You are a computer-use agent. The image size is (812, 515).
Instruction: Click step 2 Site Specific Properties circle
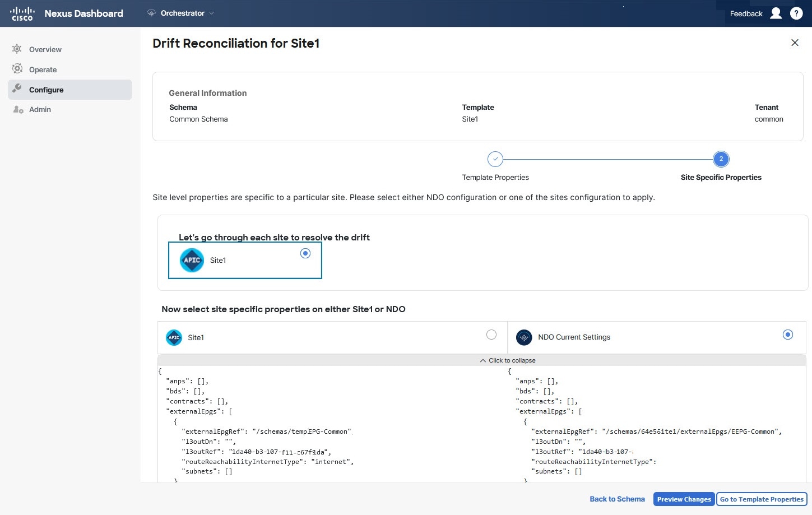coord(721,159)
